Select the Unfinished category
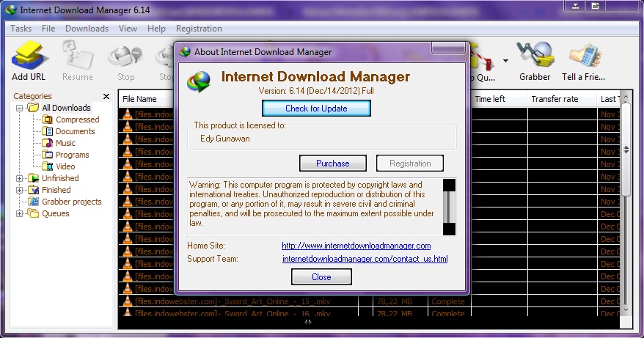The width and height of the screenshot is (644, 338). pyautogui.click(x=60, y=178)
